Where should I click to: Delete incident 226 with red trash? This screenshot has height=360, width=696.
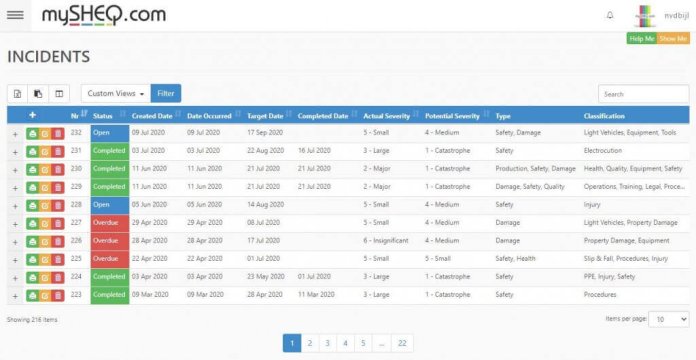pos(58,241)
